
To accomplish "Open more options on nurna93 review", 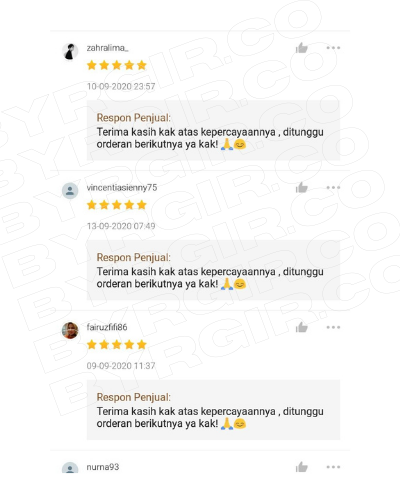I will pyautogui.click(x=333, y=467).
